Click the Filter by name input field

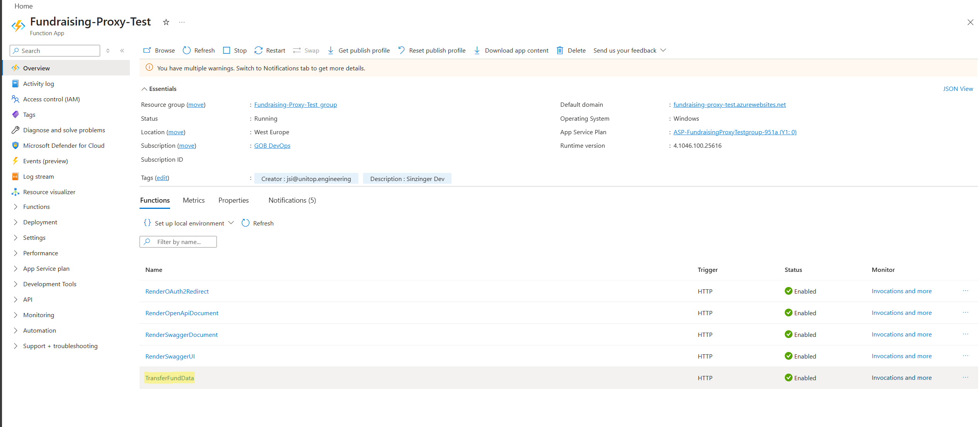tap(178, 241)
